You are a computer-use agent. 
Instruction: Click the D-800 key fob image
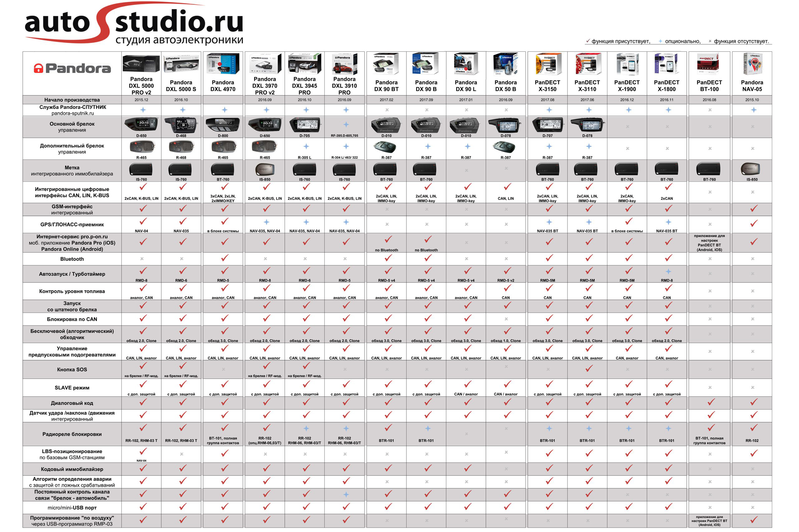(223, 125)
